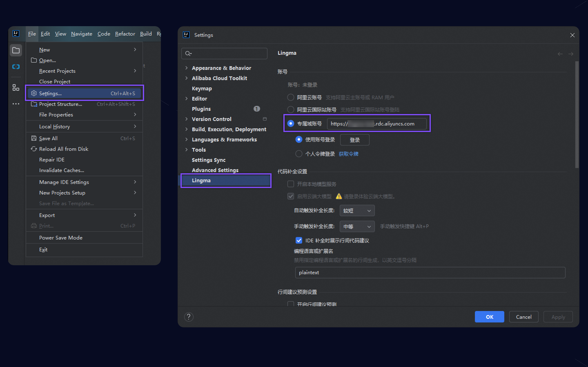
Task: Select the 阿里云账号 radio button
Action: coord(291,97)
